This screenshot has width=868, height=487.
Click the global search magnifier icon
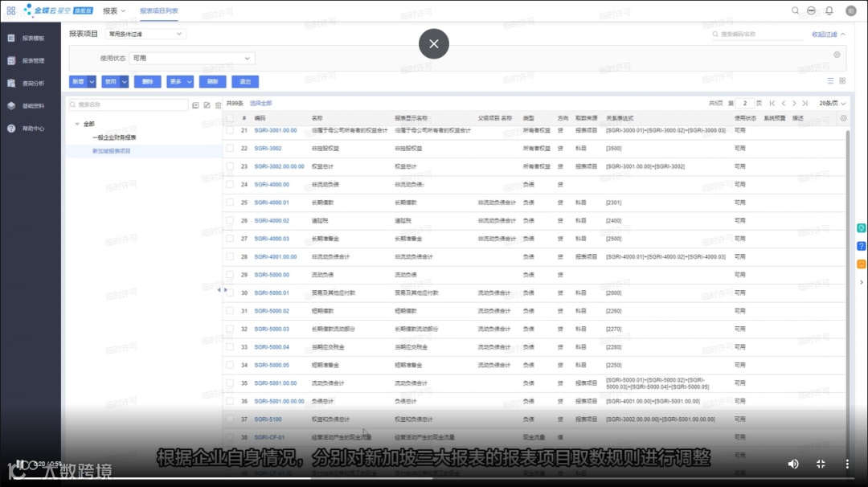[x=795, y=10]
